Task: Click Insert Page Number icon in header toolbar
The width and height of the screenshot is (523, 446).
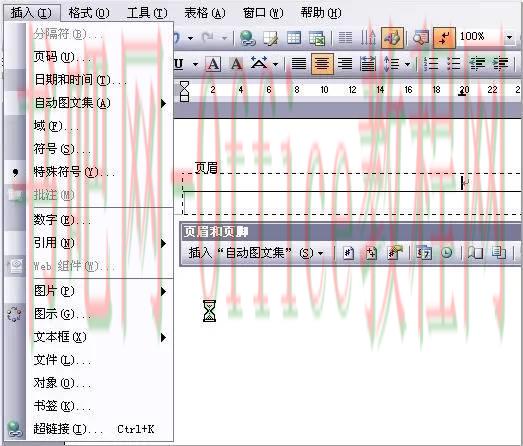Action: 348,253
